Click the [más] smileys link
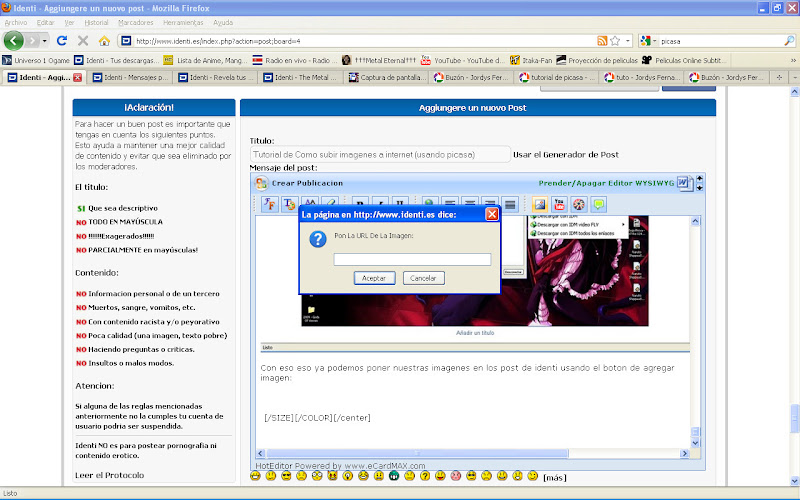 [555, 478]
